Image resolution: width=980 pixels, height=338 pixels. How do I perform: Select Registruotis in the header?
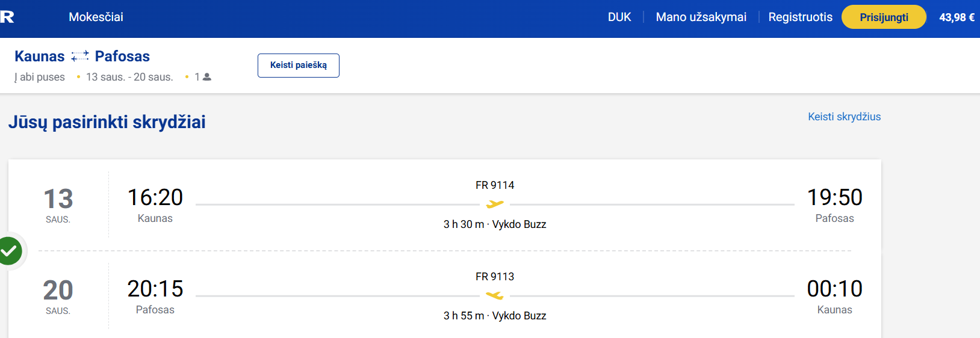800,17
